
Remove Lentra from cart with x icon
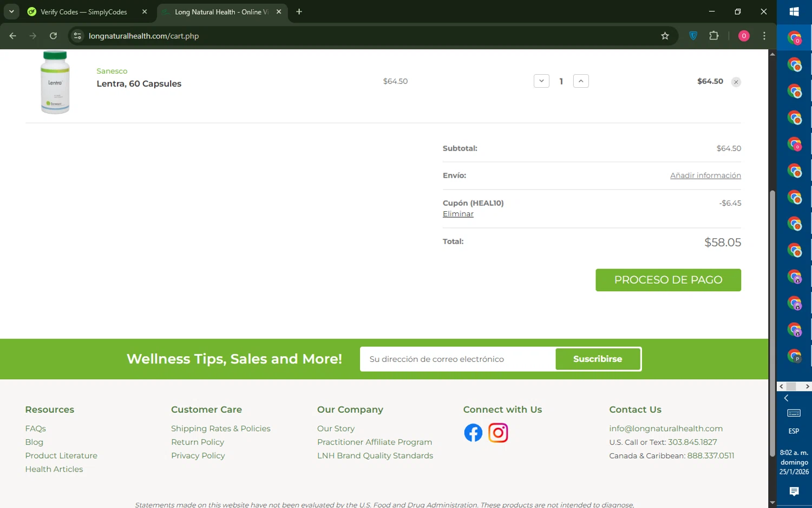tap(736, 82)
